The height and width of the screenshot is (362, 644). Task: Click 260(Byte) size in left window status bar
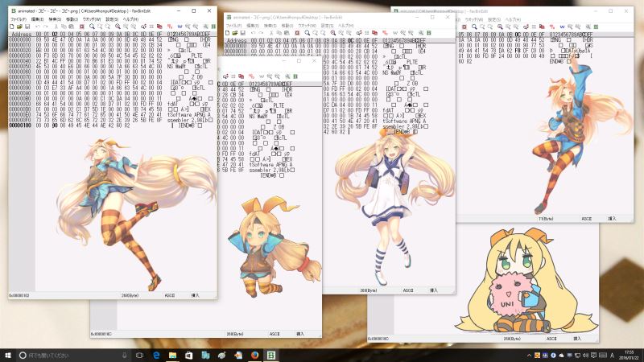click(x=130, y=295)
